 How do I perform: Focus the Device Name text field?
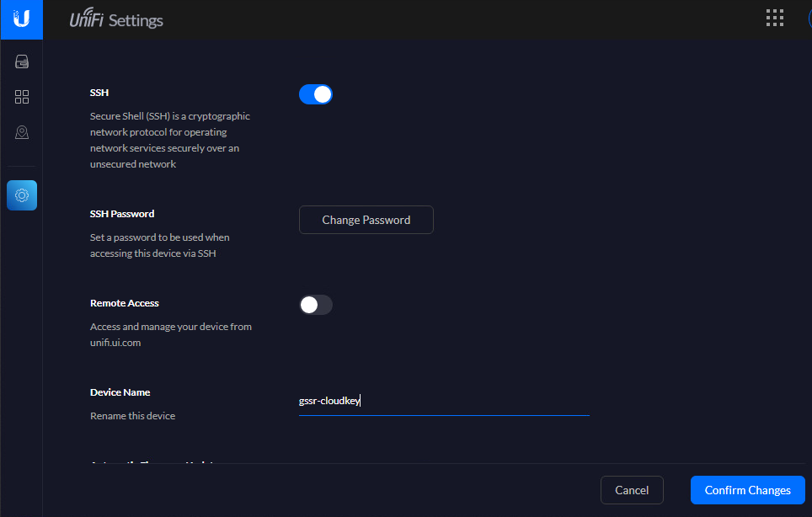tap(444, 402)
